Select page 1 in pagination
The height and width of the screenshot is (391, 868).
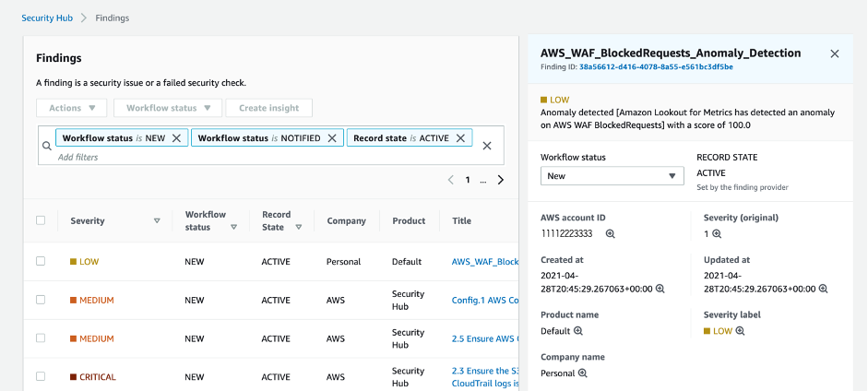click(x=468, y=180)
